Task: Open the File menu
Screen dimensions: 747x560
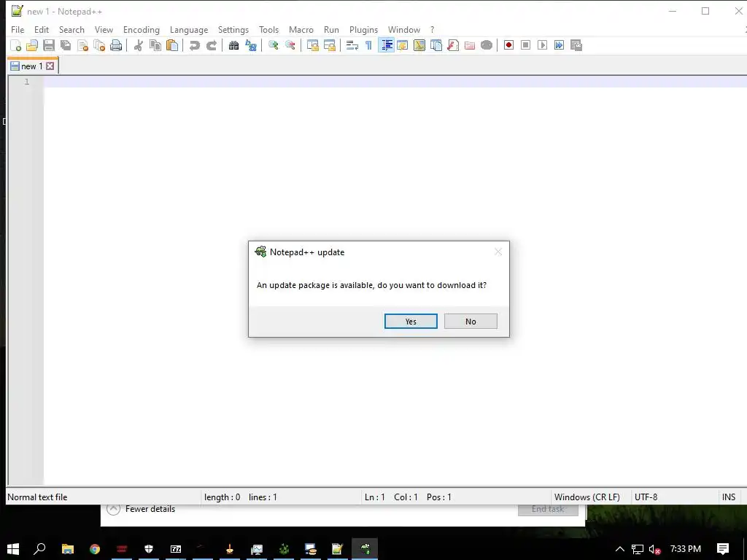Action: pos(18,29)
